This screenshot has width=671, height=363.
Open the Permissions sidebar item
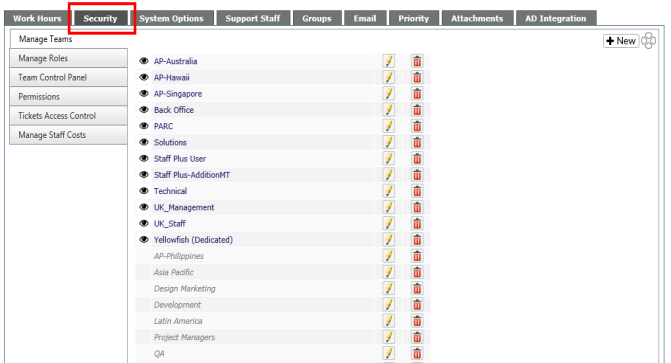pyautogui.click(x=68, y=96)
